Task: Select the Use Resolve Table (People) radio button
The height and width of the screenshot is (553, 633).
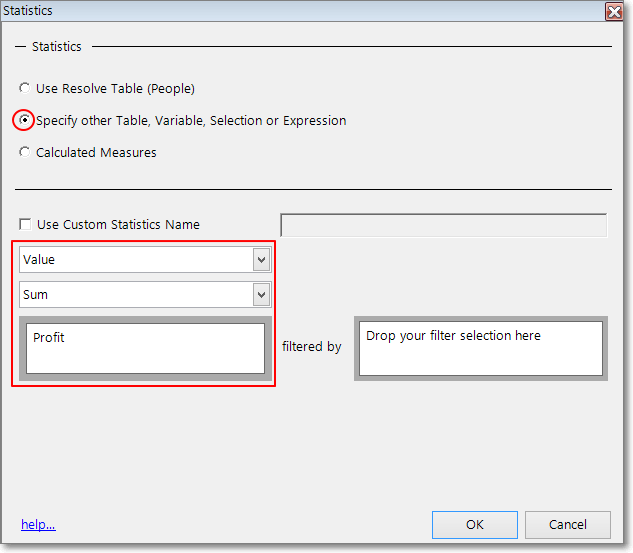Action: coord(25,88)
